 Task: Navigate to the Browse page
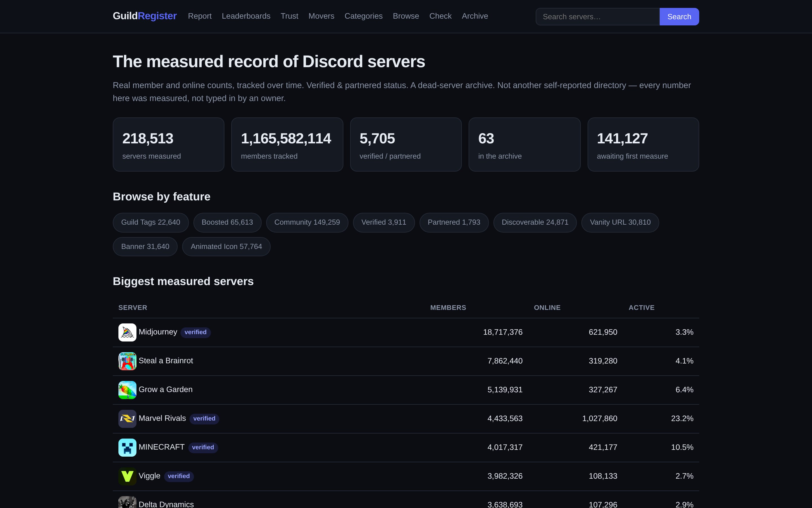coord(406,16)
